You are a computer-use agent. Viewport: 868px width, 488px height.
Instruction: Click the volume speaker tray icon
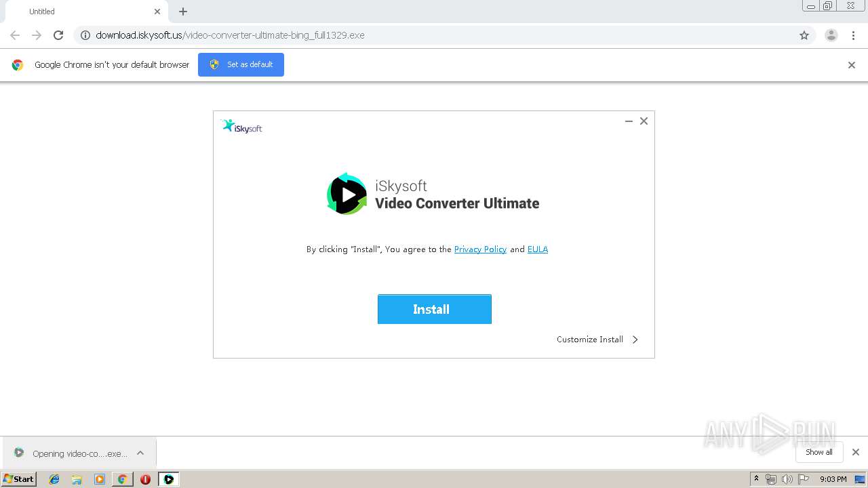787,479
